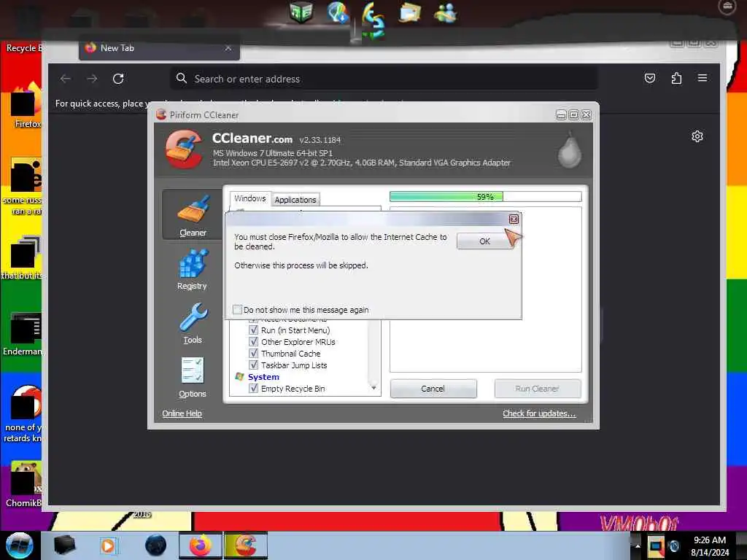Open the Online Help link

(182, 413)
